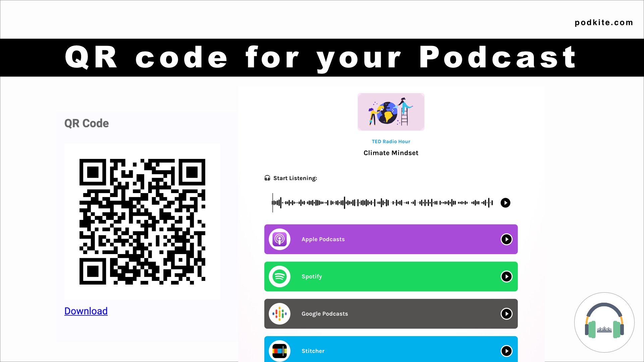The width and height of the screenshot is (644, 362).
Task: Click the Download link for the QR code
Action: click(86, 311)
